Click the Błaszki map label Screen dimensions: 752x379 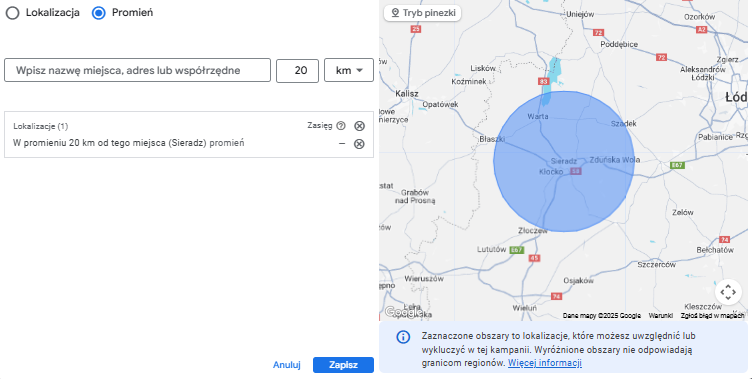pos(492,139)
